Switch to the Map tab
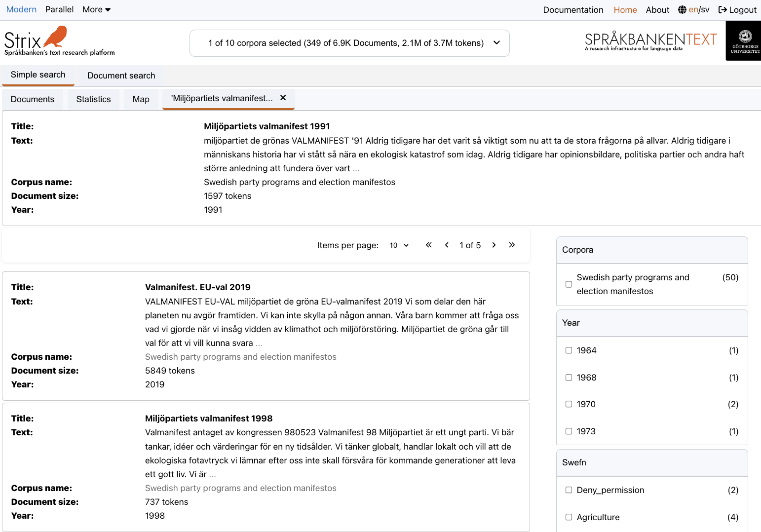761x532 pixels. (141, 99)
